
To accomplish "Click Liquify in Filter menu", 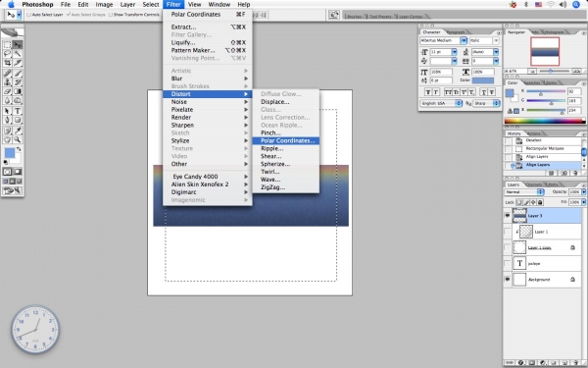I will (x=208, y=42).
